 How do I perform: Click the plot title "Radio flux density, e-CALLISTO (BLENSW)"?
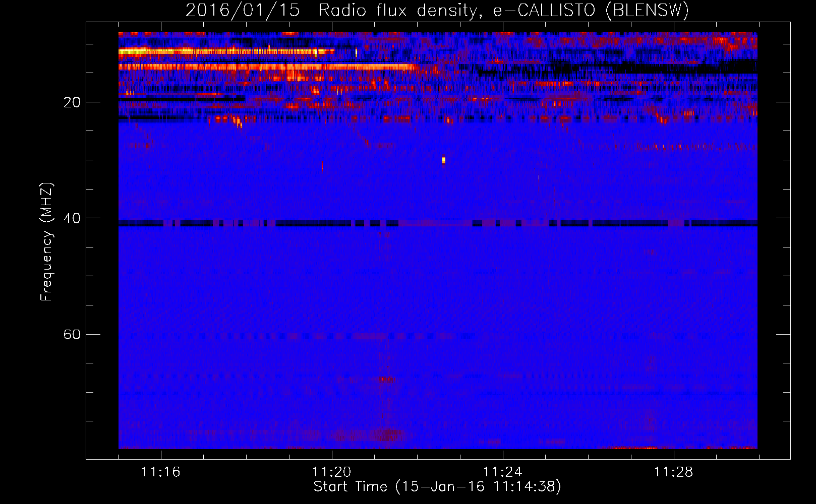[503, 10]
